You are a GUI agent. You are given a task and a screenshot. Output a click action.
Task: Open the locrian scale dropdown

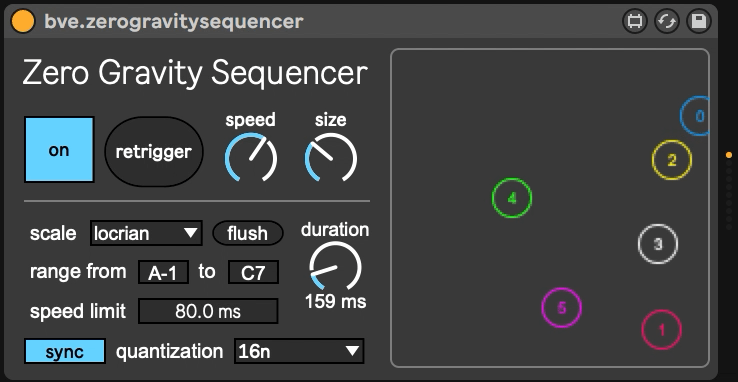pos(146,233)
